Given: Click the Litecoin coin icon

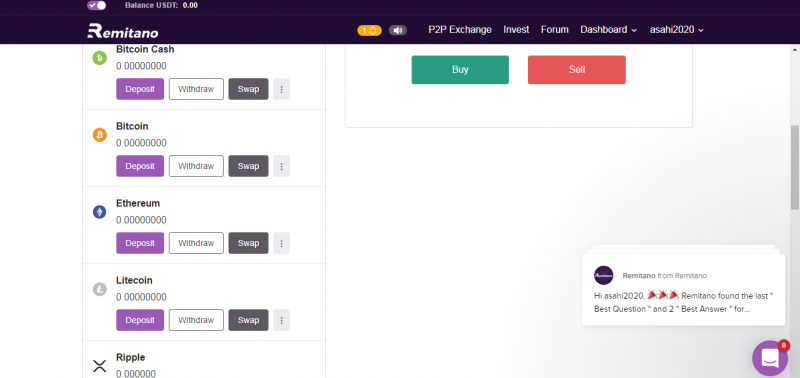Looking at the screenshot, I should [x=99, y=289].
